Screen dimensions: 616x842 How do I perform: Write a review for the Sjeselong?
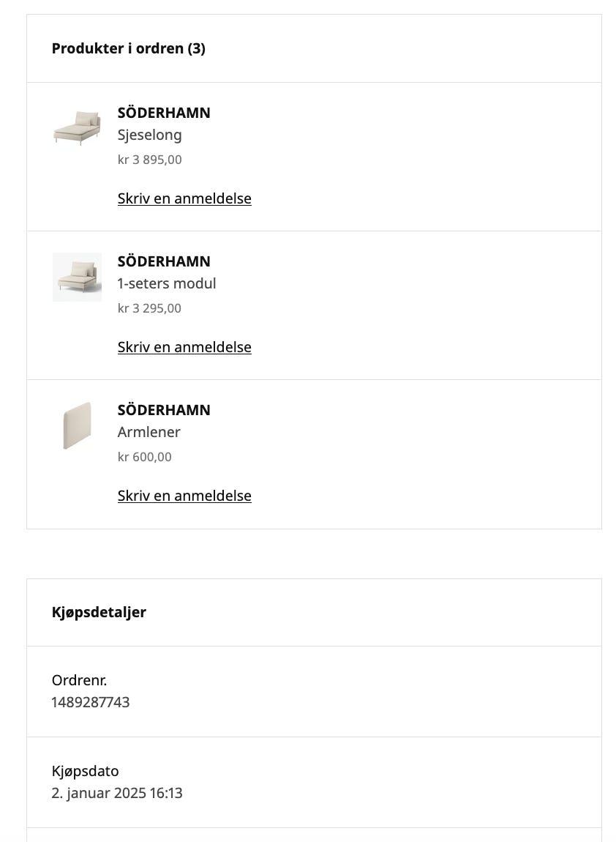[x=184, y=198]
